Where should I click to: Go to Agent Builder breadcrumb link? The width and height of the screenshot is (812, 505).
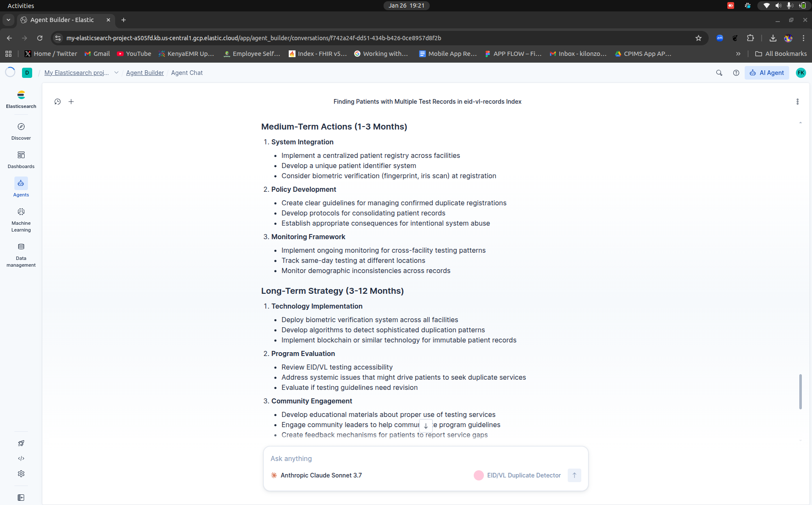click(x=145, y=73)
